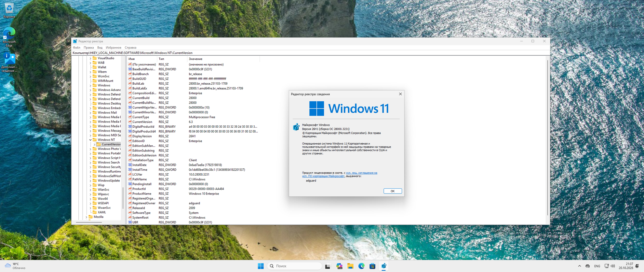Image resolution: width=644 pixels, height=272 pixels.
Task: Close the Редактор реестра: сведения dialog
Action: click(400, 94)
